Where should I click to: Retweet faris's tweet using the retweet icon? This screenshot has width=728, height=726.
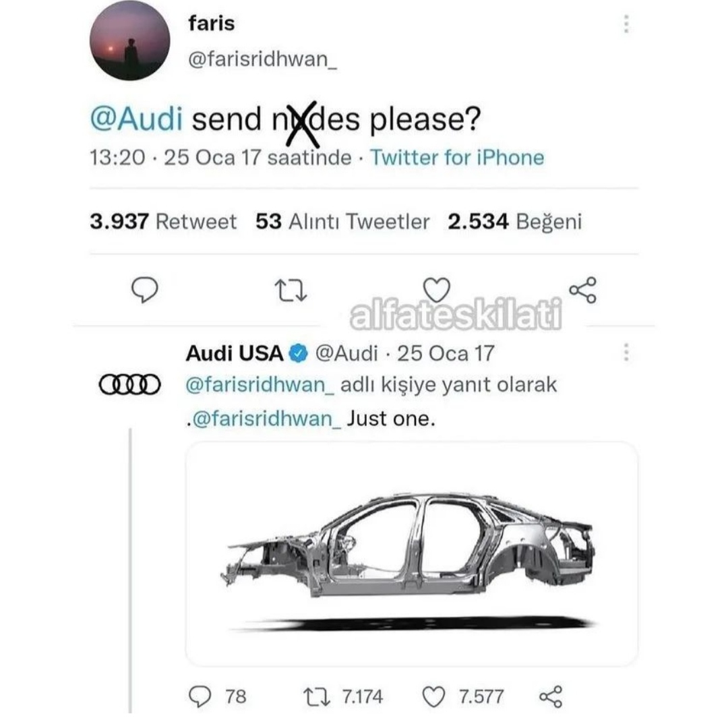291,291
